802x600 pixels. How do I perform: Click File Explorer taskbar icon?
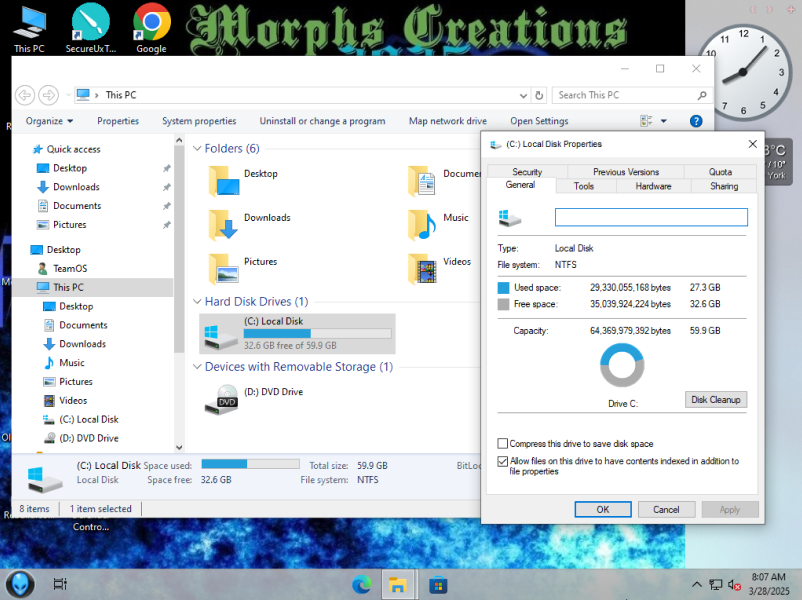point(397,584)
